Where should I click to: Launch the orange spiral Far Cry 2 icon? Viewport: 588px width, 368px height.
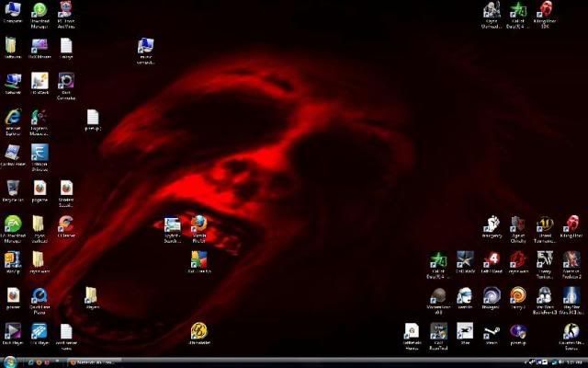[518, 296]
